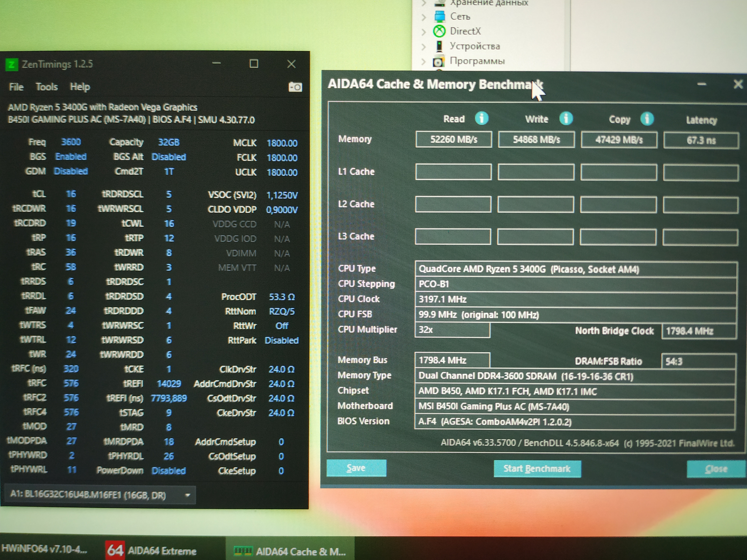
Task: Click the Write info icon
Action: tap(566, 119)
